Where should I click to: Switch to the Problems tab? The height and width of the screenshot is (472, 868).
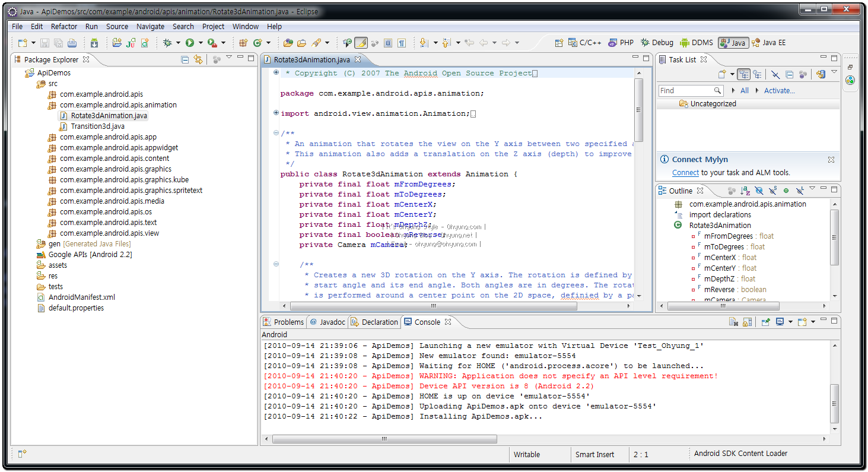(284, 322)
